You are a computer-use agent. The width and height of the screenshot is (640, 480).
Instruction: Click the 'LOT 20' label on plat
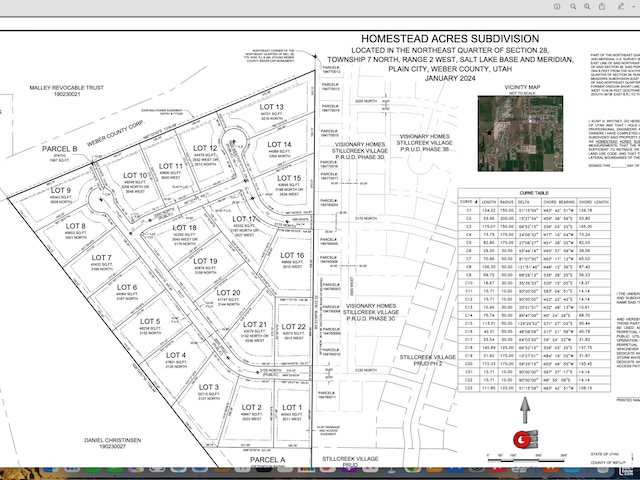[x=228, y=293]
